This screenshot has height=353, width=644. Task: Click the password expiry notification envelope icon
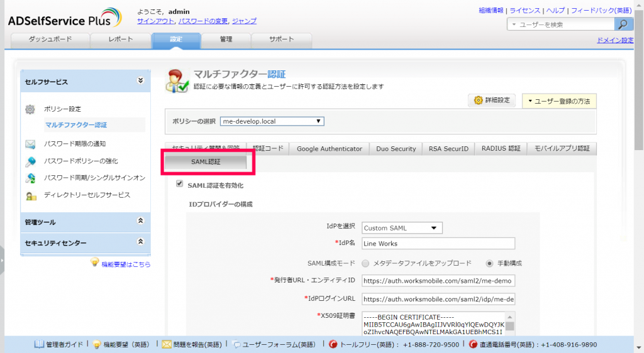(30, 144)
